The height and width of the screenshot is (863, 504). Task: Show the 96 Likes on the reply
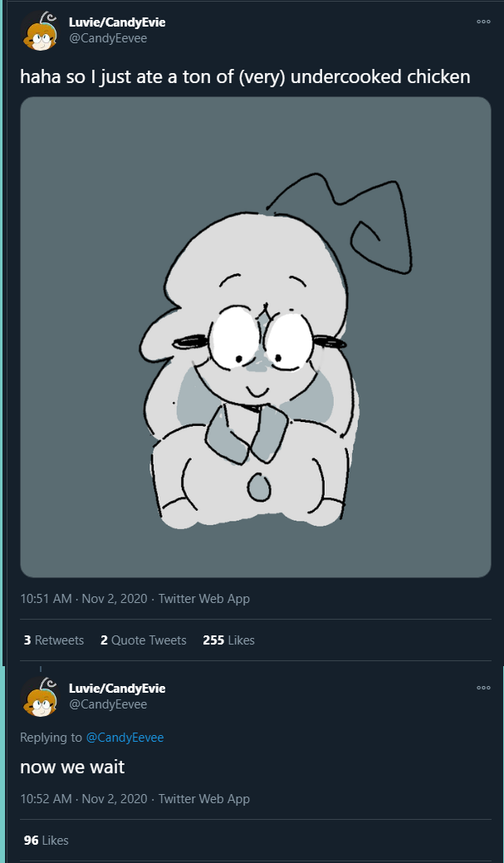point(46,841)
